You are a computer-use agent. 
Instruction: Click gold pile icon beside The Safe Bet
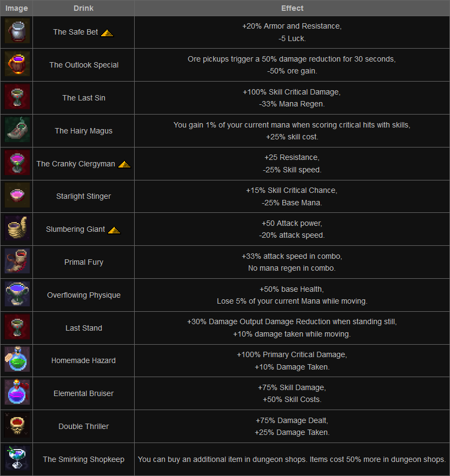pyautogui.click(x=107, y=32)
